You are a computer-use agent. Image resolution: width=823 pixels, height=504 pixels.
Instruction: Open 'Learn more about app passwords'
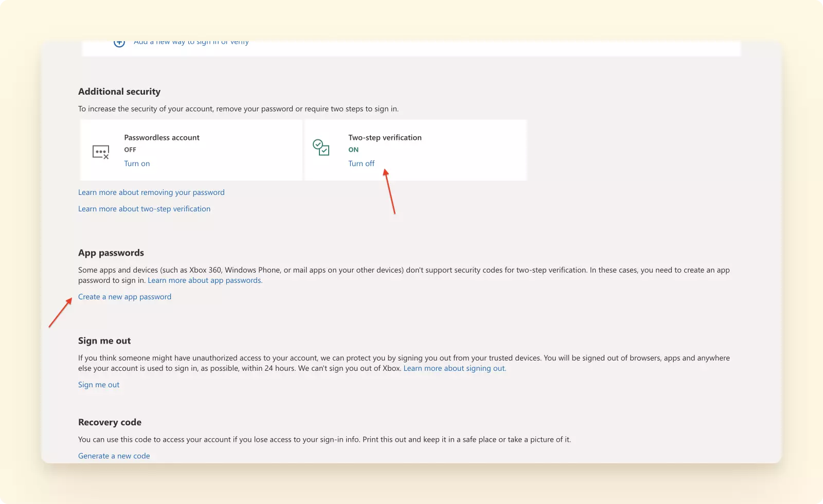click(204, 280)
